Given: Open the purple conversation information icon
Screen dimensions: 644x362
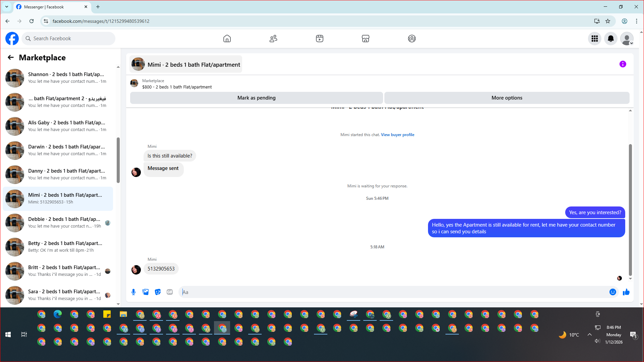Looking at the screenshot, I should [623, 64].
